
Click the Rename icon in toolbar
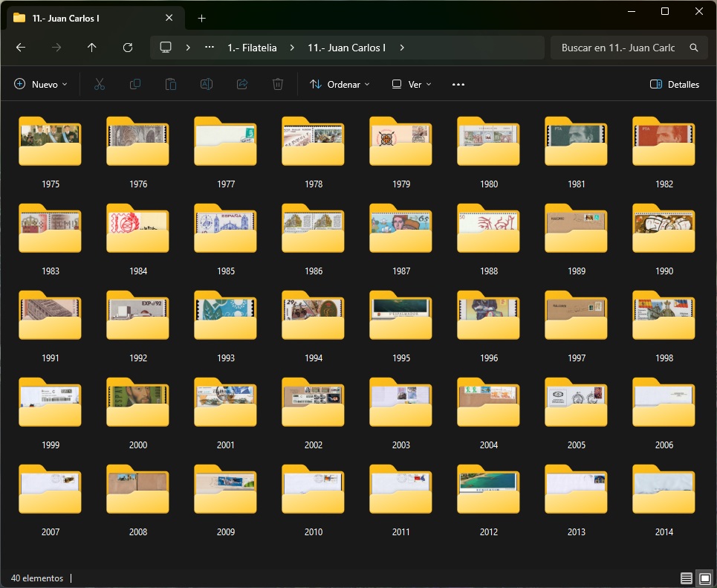207,85
